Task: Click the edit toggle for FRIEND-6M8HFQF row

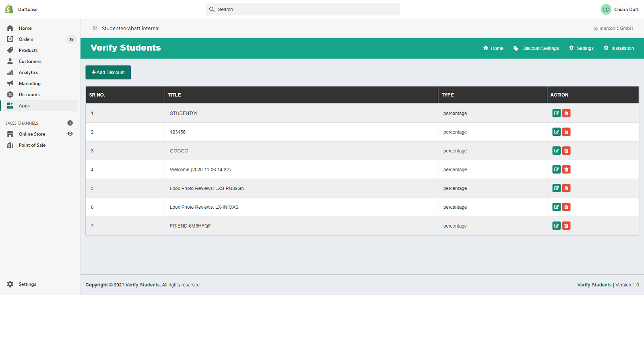Action: [556, 226]
